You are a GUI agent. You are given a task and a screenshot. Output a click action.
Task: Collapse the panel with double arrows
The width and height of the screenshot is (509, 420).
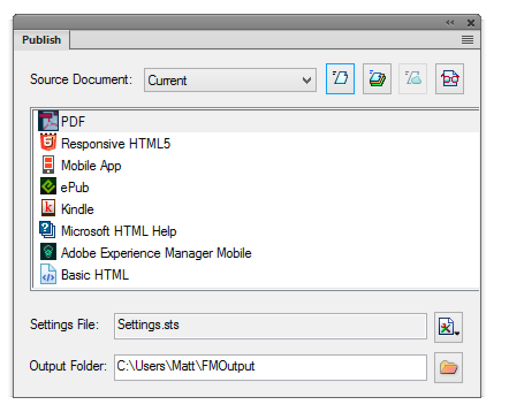[450, 23]
